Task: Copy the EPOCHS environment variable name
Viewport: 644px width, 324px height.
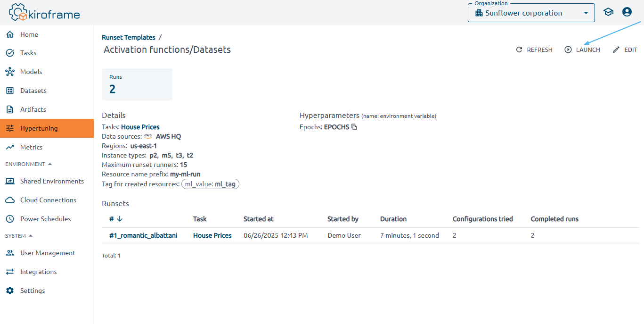Action: point(355,127)
